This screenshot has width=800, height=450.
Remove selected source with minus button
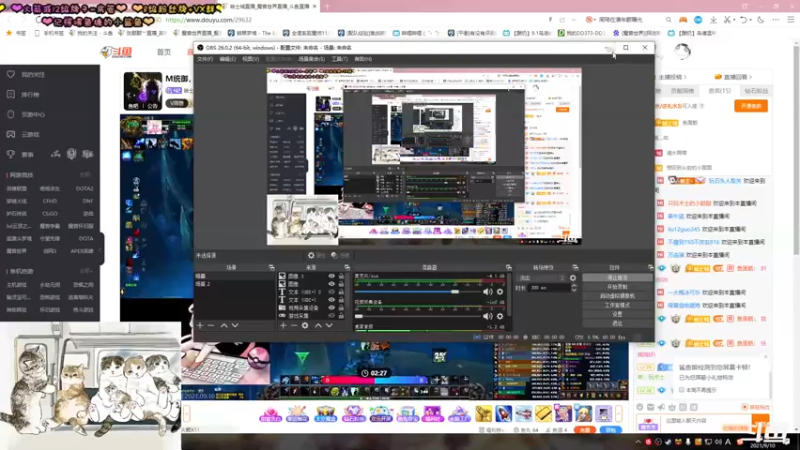[x=294, y=326]
